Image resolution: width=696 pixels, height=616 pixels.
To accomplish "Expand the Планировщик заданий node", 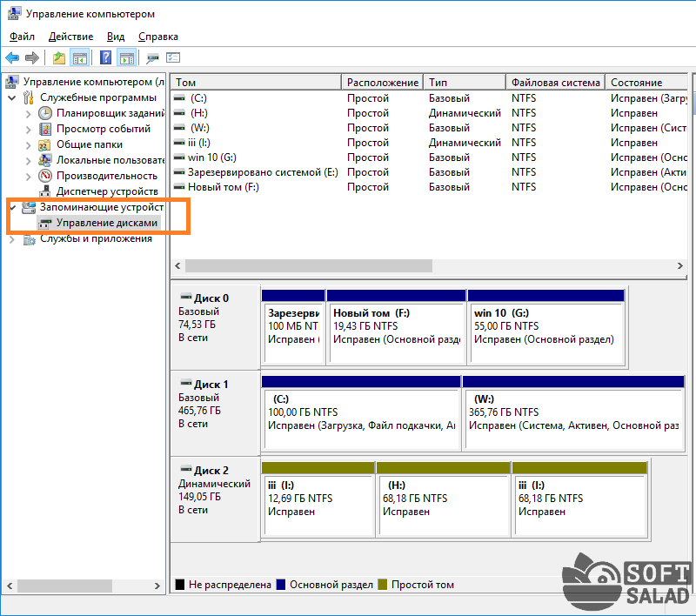I will pyautogui.click(x=29, y=114).
